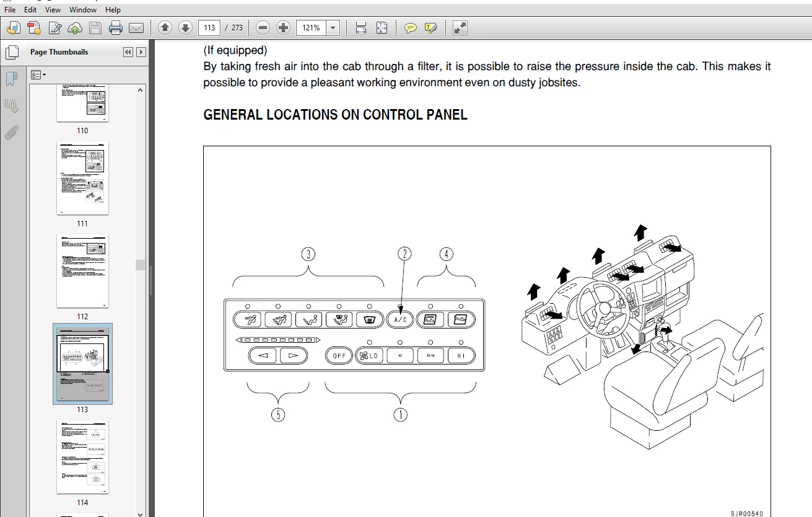Open the Window menu
812x517 pixels.
click(x=83, y=10)
